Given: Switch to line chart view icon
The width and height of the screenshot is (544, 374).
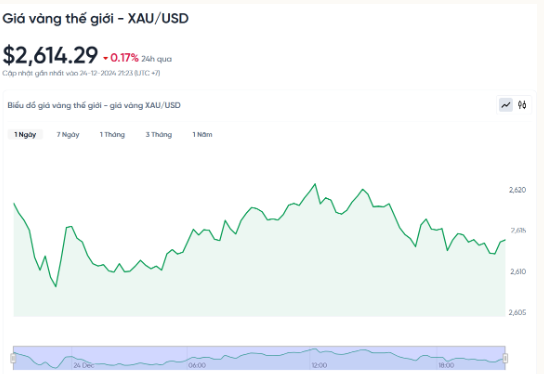Looking at the screenshot, I should click(x=506, y=105).
